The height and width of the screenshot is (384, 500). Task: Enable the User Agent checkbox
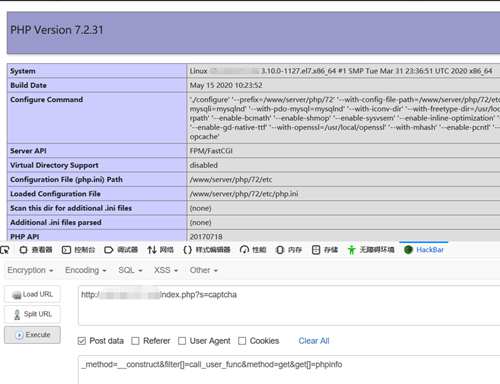[182, 341]
